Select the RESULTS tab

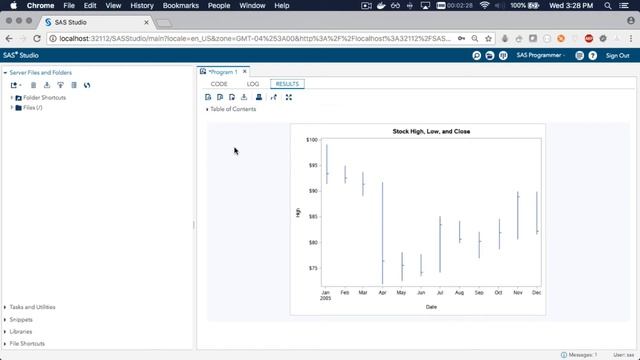[x=287, y=84]
